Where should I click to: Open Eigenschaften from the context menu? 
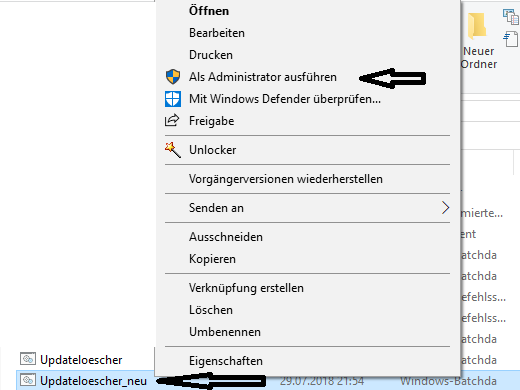(226, 361)
